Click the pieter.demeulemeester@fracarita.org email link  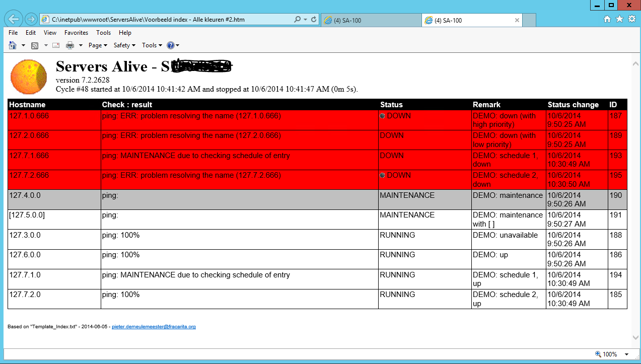[154, 327]
